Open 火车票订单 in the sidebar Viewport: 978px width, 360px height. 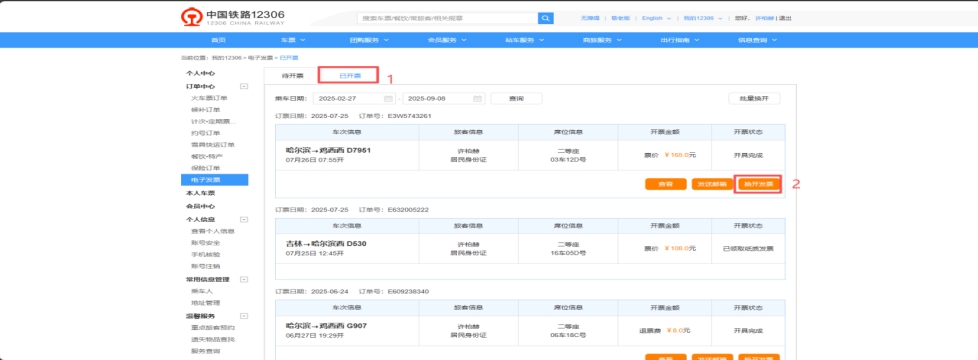[210, 98]
